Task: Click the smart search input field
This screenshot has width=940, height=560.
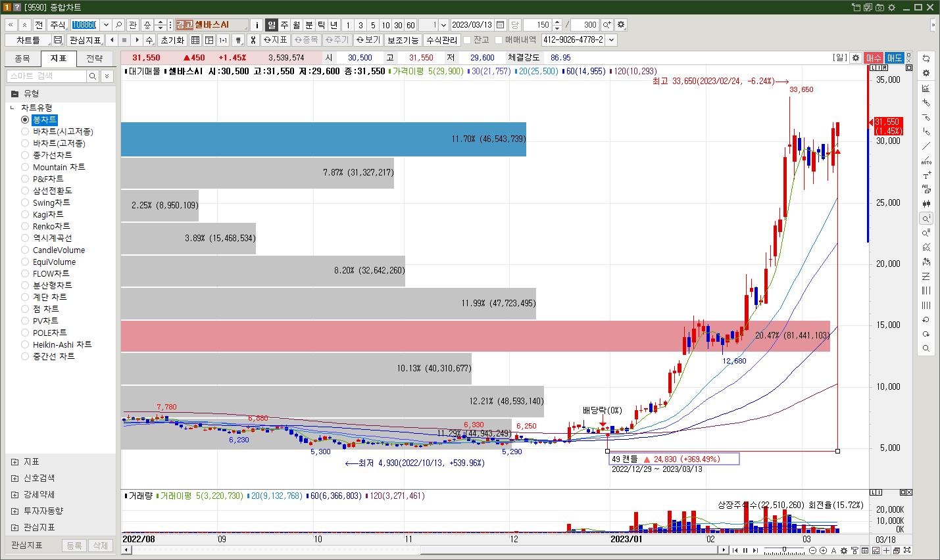Action: pos(47,76)
